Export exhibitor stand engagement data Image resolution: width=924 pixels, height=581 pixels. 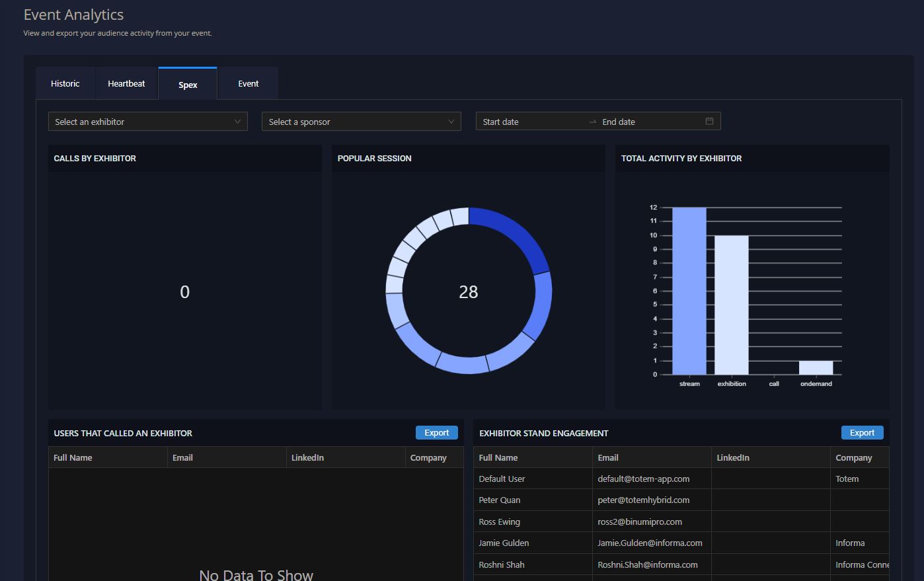click(862, 433)
